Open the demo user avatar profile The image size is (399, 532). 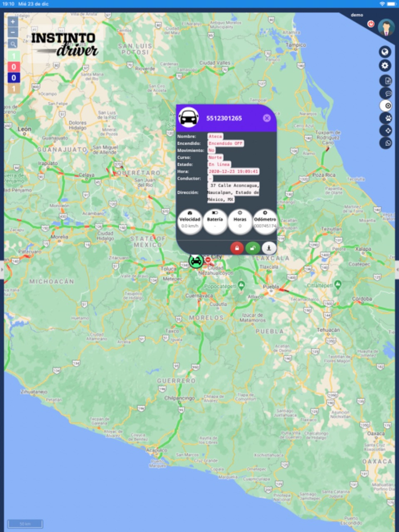click(386, 27)
